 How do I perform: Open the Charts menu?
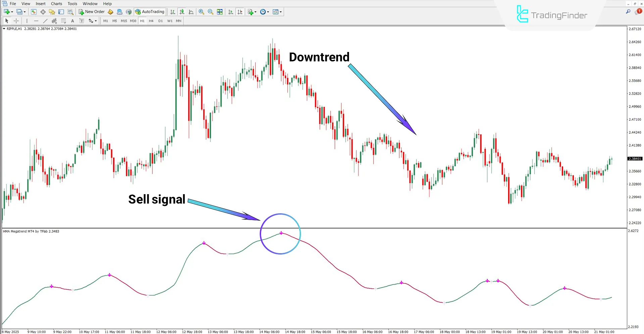(x=56, y=3)
